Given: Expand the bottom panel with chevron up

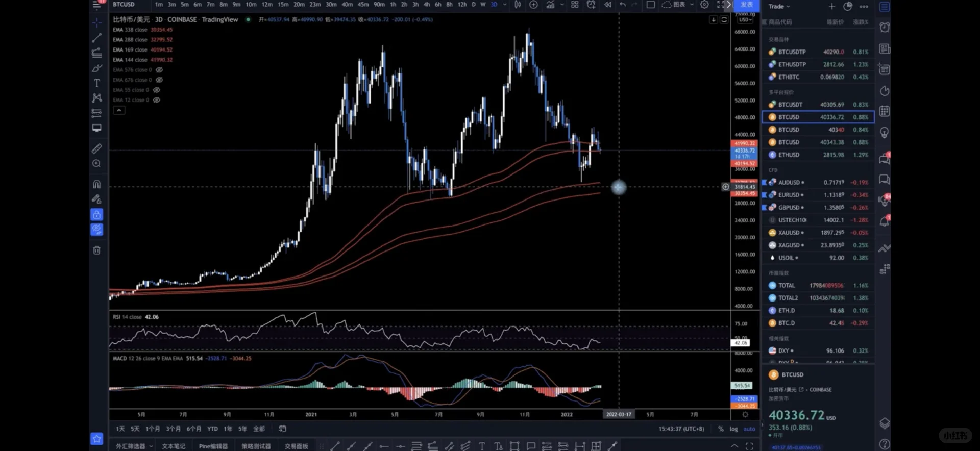Looking at the screenshot, I should [x=734, y=446].
